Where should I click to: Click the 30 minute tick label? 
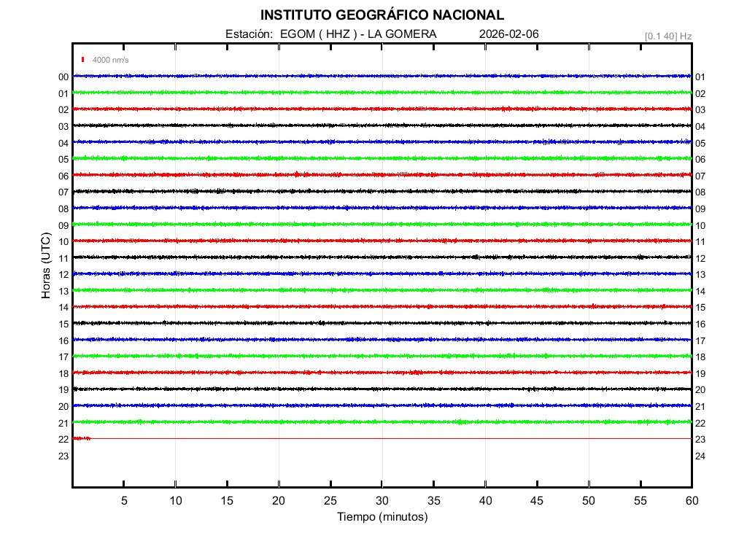[382, 500]
